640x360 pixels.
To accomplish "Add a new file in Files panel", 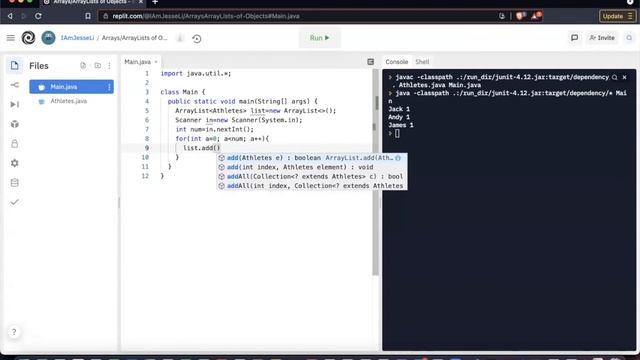I will tap(83, 66).
